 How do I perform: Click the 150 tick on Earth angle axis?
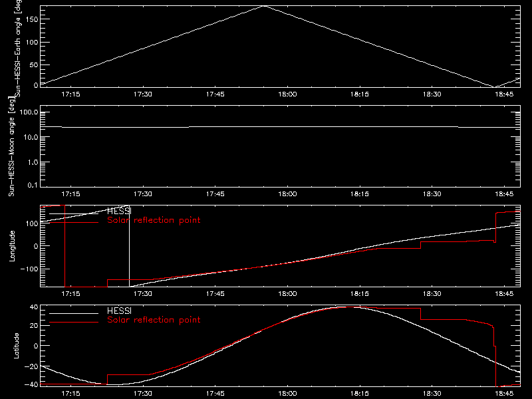[x=32, y=19]
